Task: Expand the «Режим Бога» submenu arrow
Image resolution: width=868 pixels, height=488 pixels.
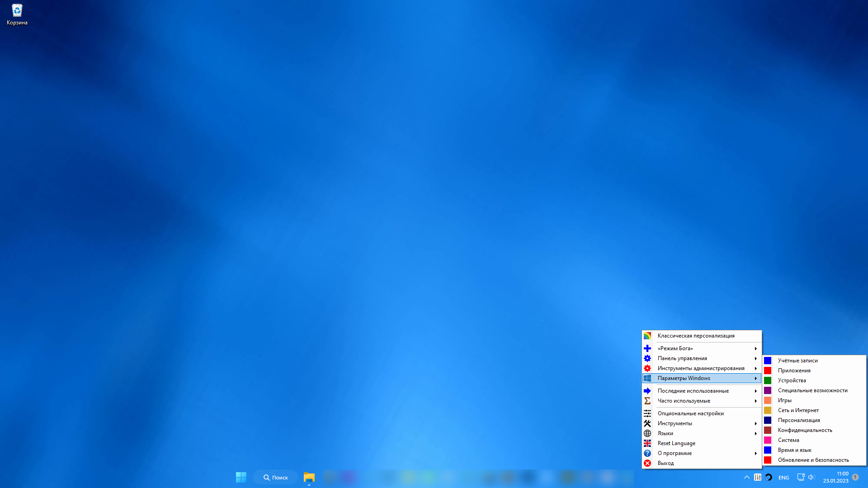Action: (x=755, y=348)
